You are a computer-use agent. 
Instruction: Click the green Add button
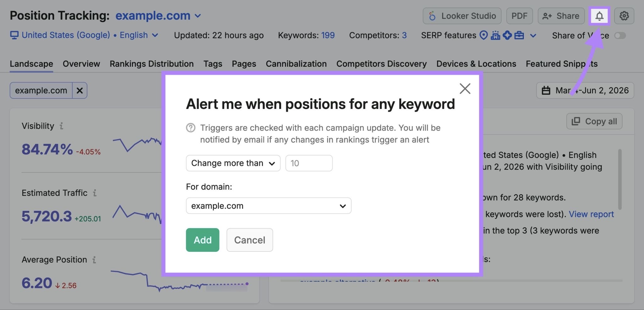tap(203, 240)
